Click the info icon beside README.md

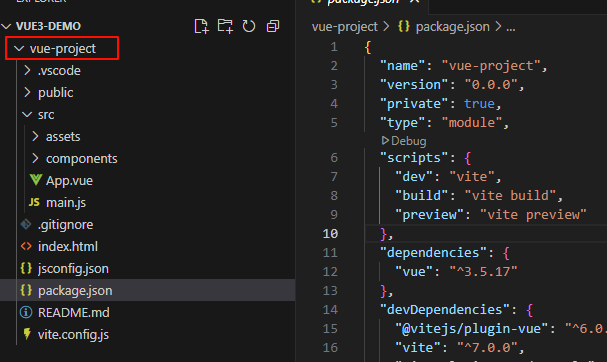point(26,312)
